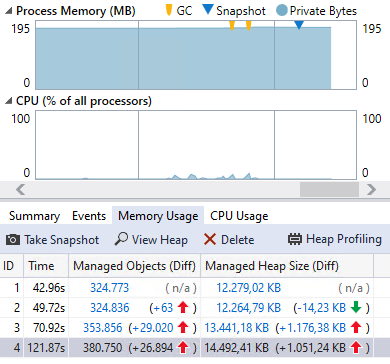This screenshot has width=390, height=364.
Task: Switch to the Summary tab
Action: pyautogui.click(x=34, y=216)
